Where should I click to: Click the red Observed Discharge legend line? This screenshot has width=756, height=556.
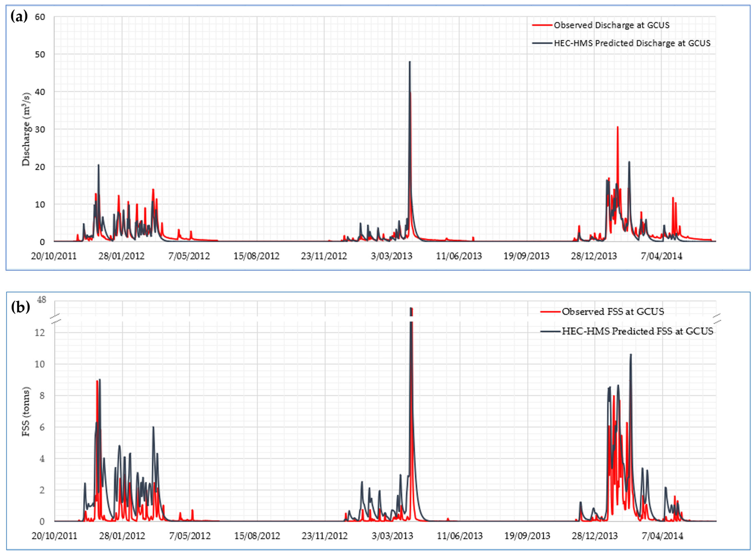pyautogui.click(x=542, y=25)
